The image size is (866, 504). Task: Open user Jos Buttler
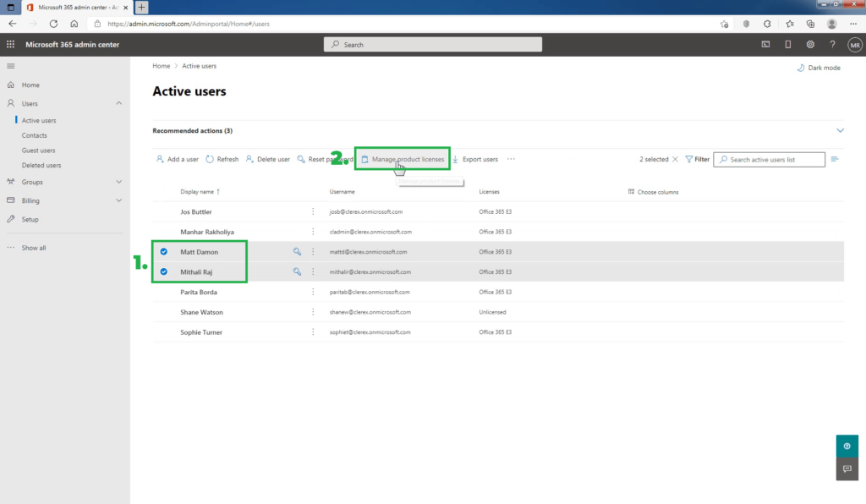pyautogui.click(x=196, y=211)
